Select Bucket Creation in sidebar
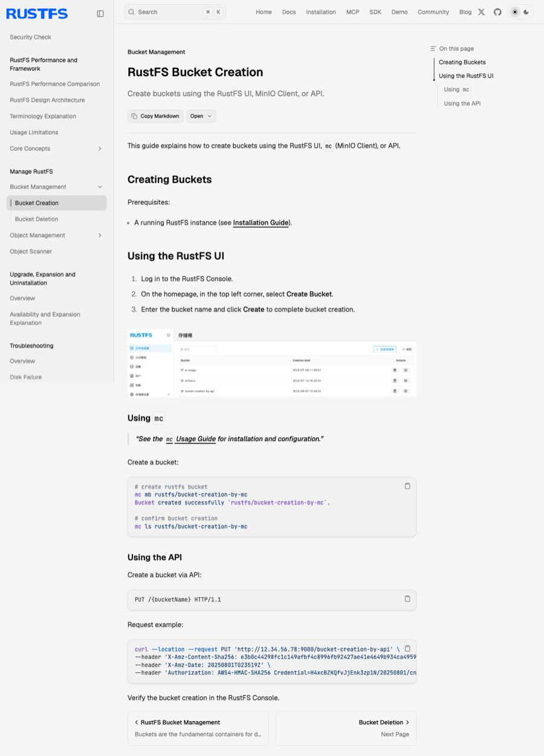 click(x=56, y=203)
